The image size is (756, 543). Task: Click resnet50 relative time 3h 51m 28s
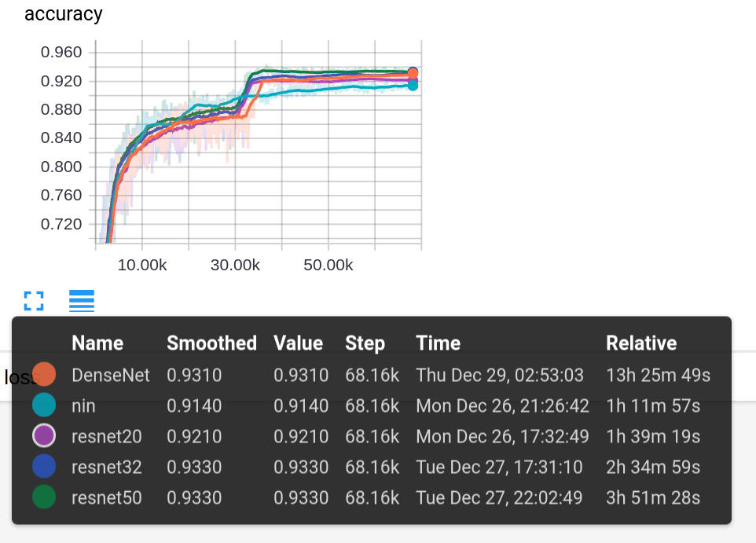coord(653,497)
